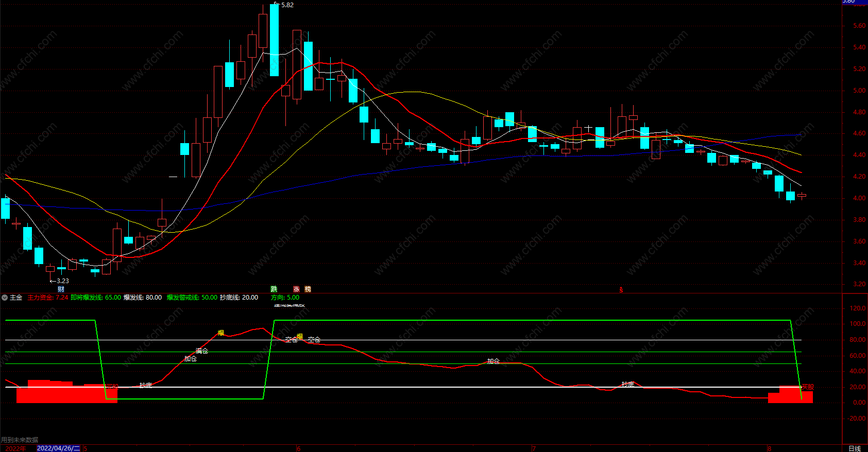Expand the 主金 indicator dropdown arrow

(5, 298)
